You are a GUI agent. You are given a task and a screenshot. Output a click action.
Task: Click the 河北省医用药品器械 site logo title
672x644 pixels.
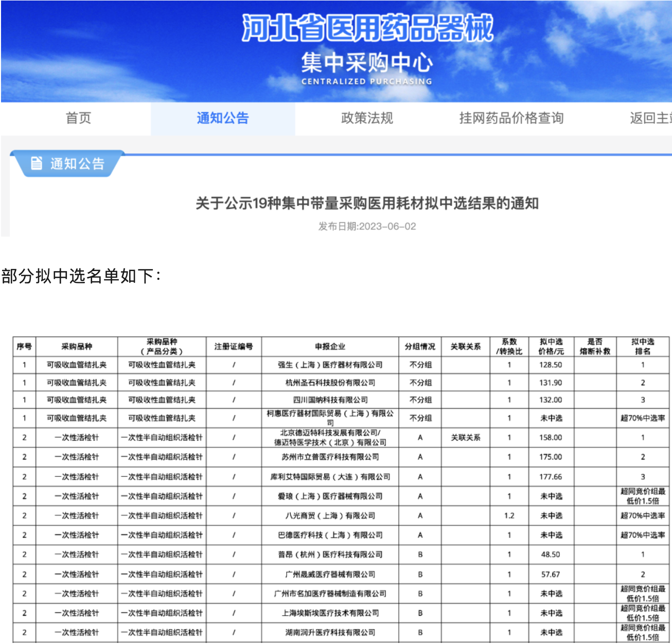point(367,28)
